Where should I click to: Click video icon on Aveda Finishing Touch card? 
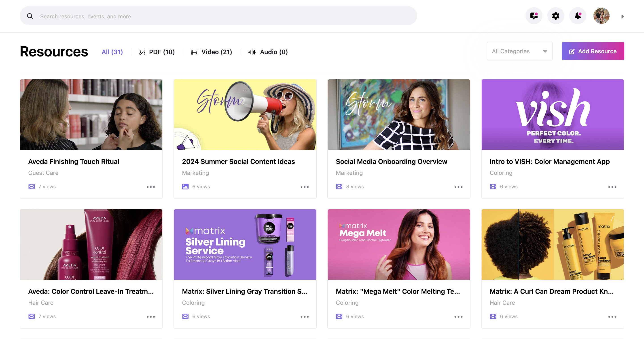coord(32,187)
